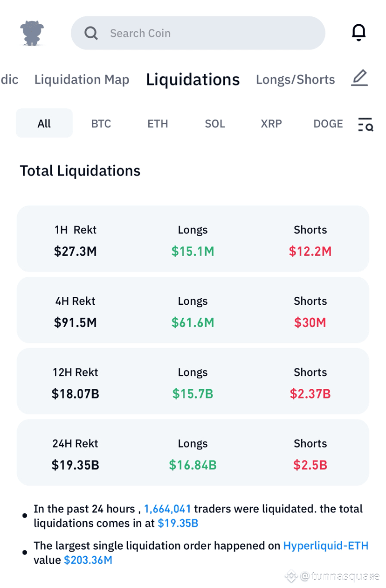Focus the Search Coin field
The image size is (386, 588).
click(205, 33)
